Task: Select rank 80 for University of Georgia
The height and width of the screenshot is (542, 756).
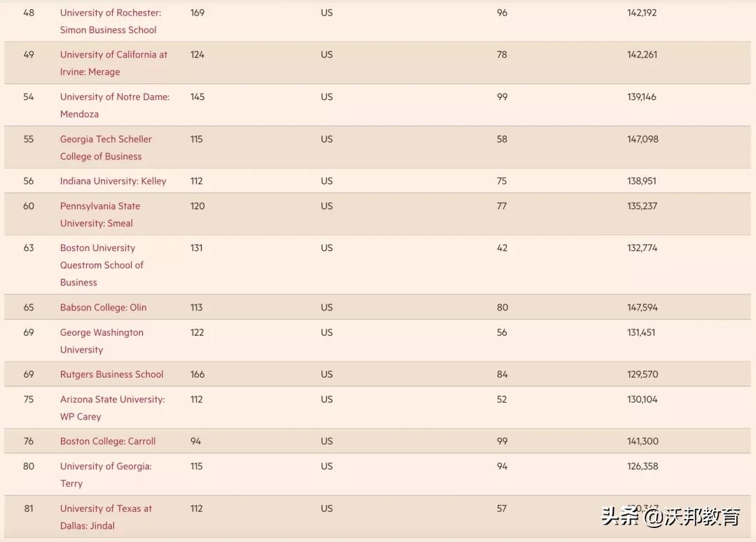Action: [29, 466]
